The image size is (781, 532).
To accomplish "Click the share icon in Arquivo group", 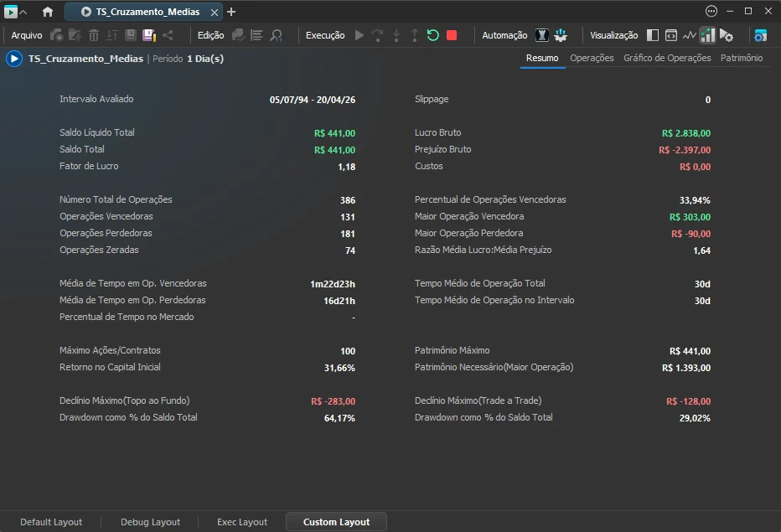I will click(x=168, y=35).
